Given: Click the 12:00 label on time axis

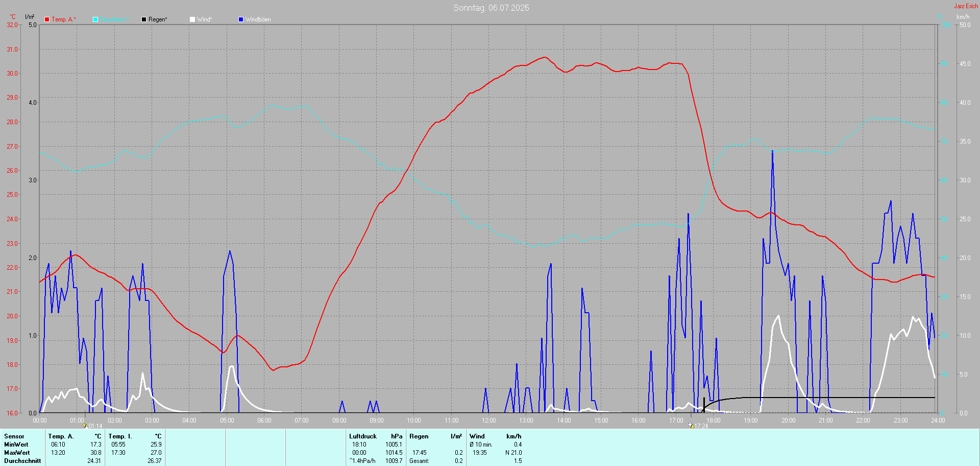Looking at the screenshot, I should (489, 421).
